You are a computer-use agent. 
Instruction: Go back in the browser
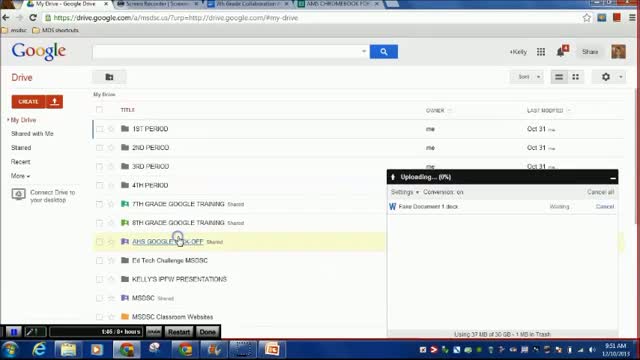(6, 18)
